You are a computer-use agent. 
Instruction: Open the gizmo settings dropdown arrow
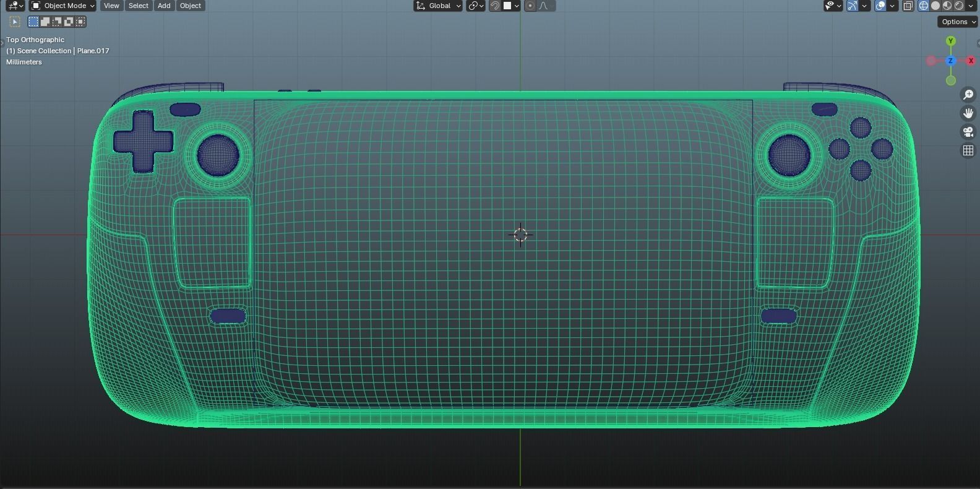(864, 6)
